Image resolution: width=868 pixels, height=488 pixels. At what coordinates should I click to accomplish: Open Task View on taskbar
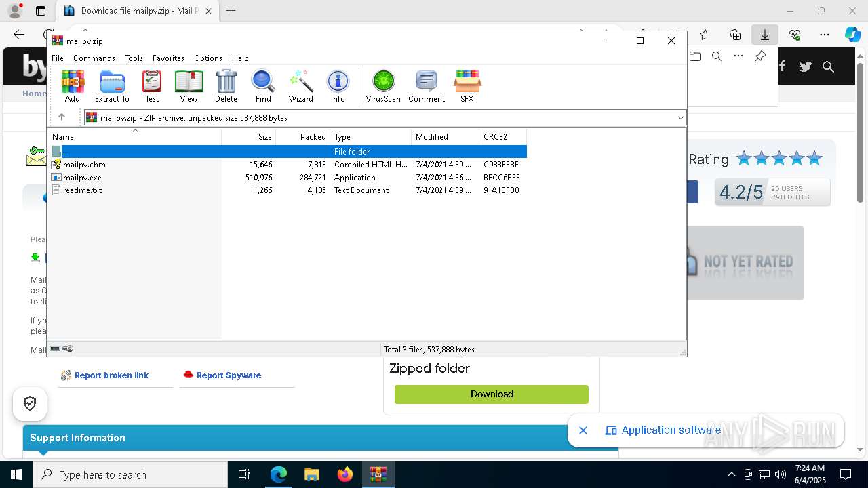244,474
